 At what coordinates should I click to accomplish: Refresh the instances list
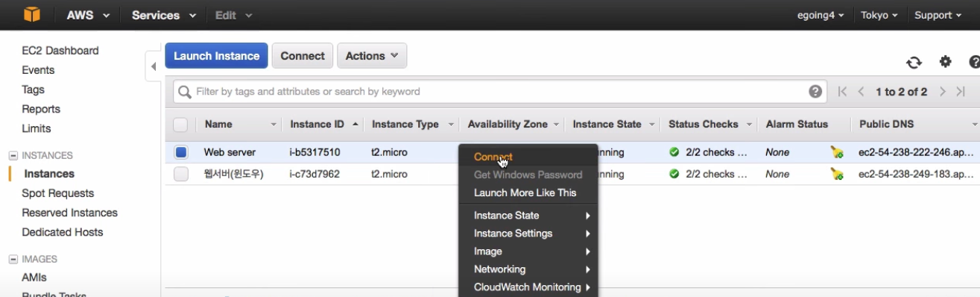(x=914, y=63)
